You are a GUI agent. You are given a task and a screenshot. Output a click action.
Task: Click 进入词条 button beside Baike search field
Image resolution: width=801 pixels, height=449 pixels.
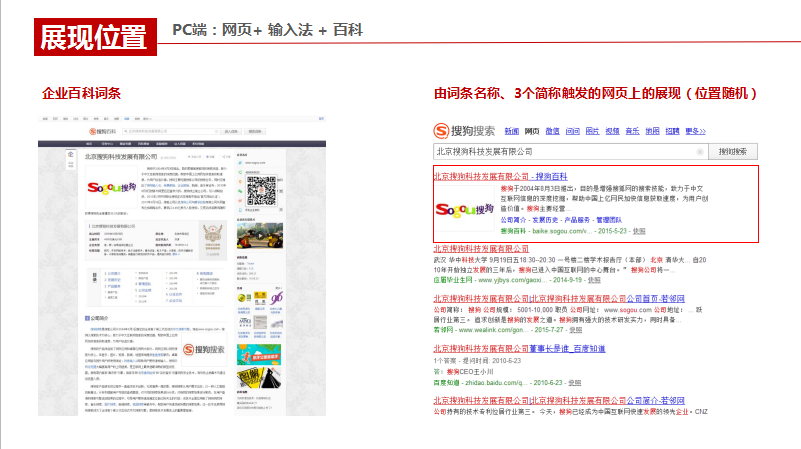coord(231,131)
